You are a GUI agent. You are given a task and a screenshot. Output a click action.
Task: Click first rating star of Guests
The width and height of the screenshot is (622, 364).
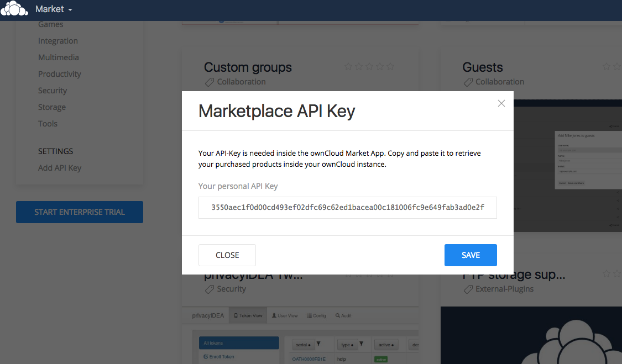coord(606,67)
